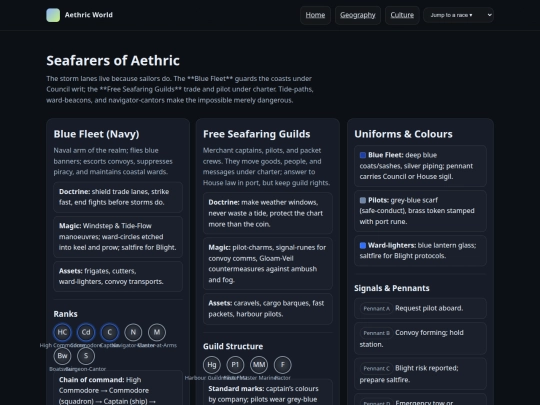540x405 pixels.
Task: Click the Aethric World site title
Action: pos(89,15)
